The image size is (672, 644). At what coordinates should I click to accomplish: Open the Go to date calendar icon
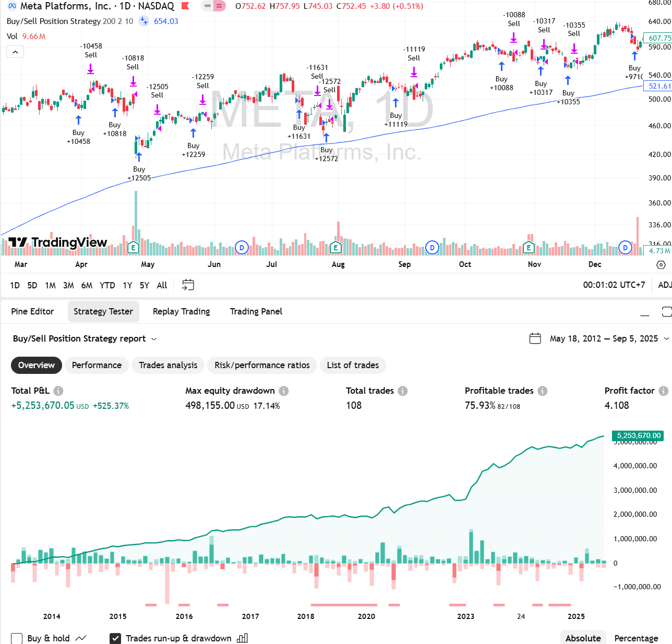click(x=188, y=285)
